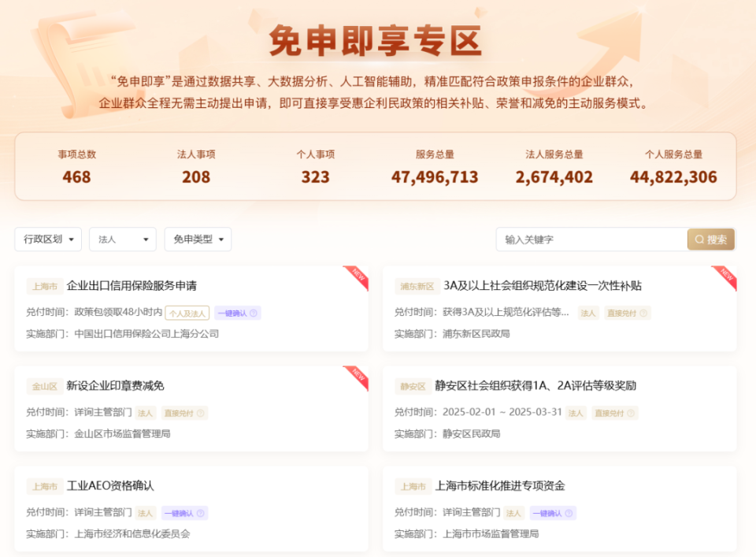Click help icon beside 一键确认 on 企业出口信用保险服务申请

[254, 314]
